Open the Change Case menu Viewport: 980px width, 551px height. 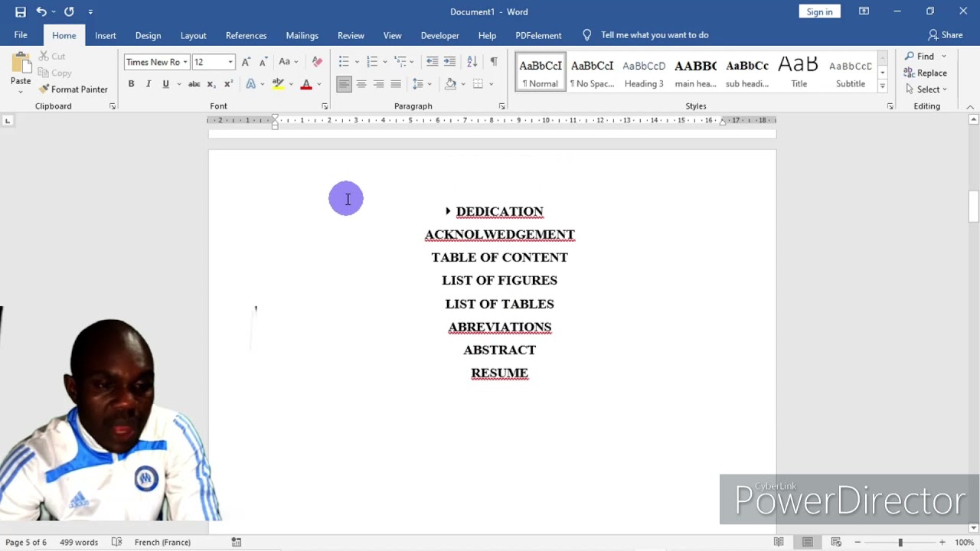click(288, 62)
